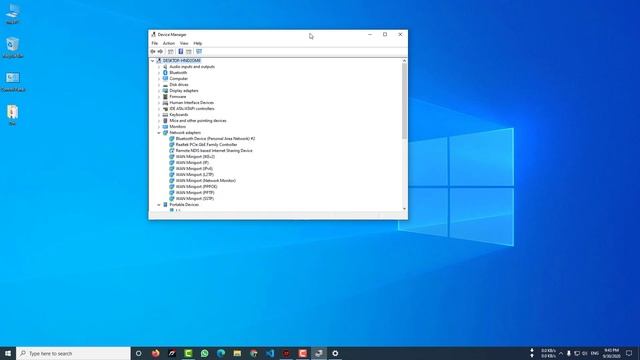Select WAN Miniport (PPTP)
Viewport: 640px width, 360px height.
195,193
